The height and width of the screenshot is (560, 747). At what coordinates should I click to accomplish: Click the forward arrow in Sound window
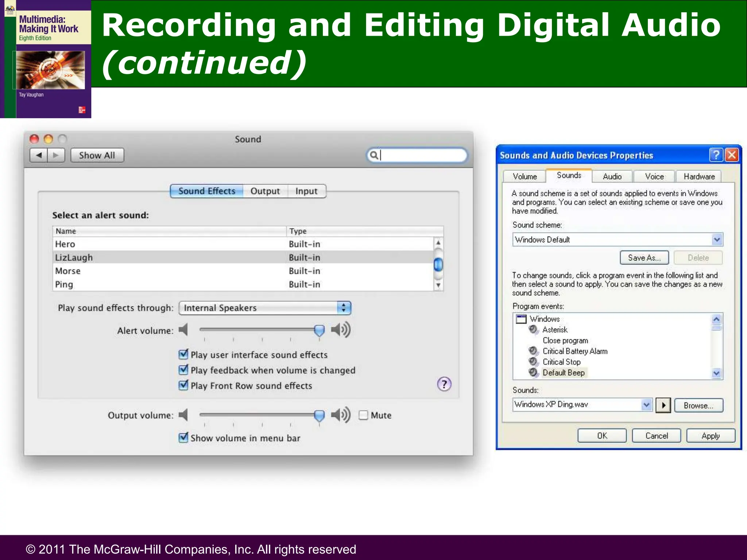point(56,155)
